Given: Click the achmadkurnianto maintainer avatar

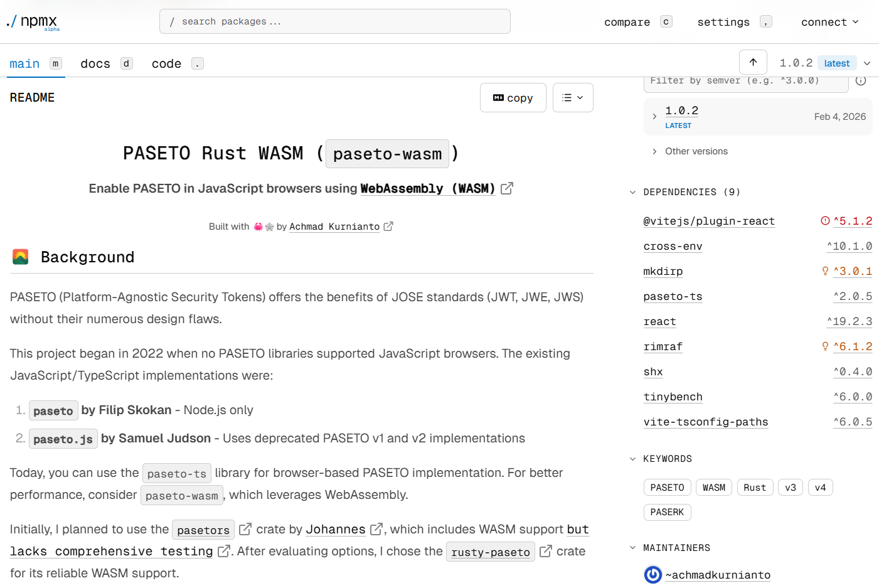Looking at the screenshot, I should click(x=653, y=575).
